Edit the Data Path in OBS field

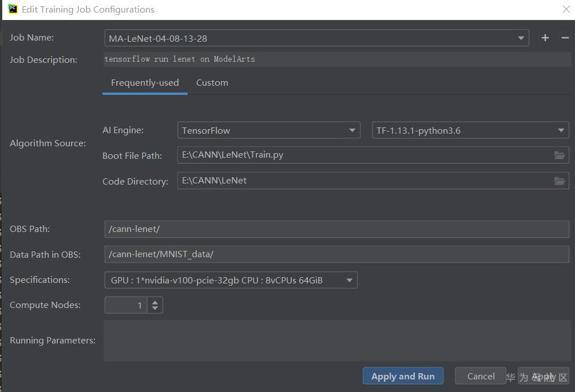(x=336, y=254)
